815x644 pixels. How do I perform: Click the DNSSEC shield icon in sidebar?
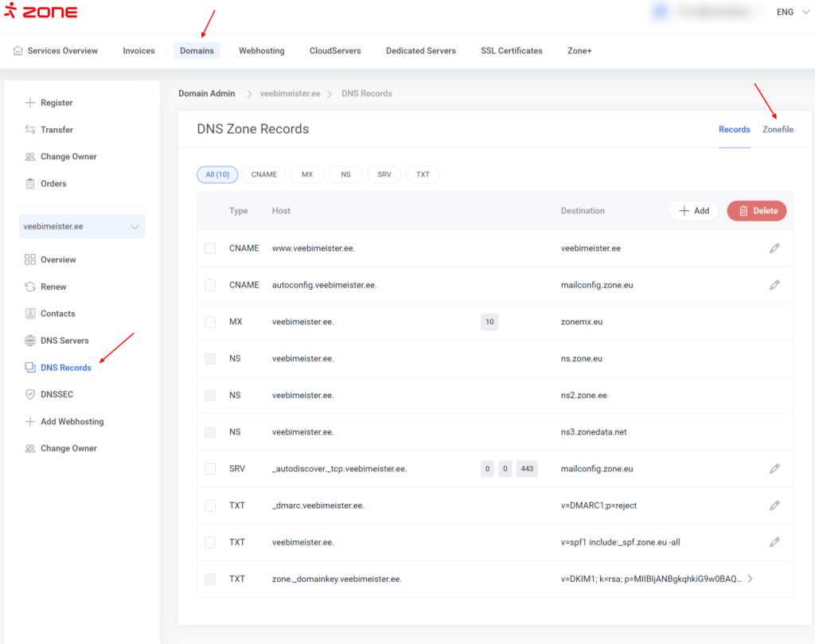[x=30, y=395]
